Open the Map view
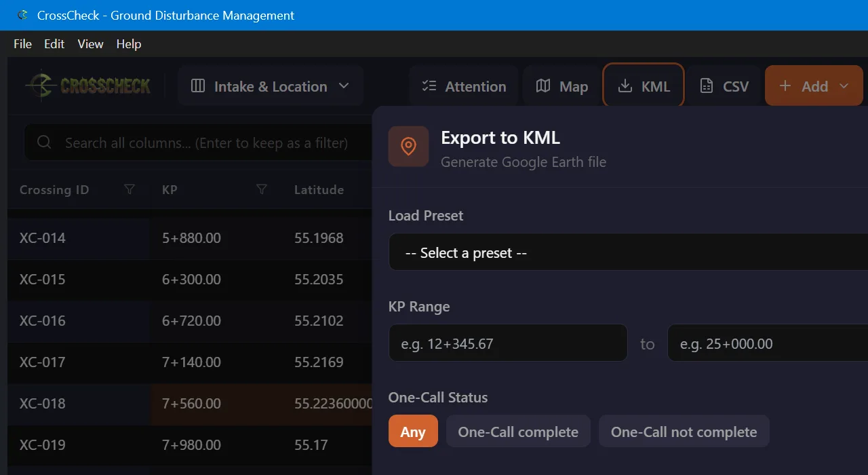The width and height of the screenshot is (868, 475). point(561,86)
